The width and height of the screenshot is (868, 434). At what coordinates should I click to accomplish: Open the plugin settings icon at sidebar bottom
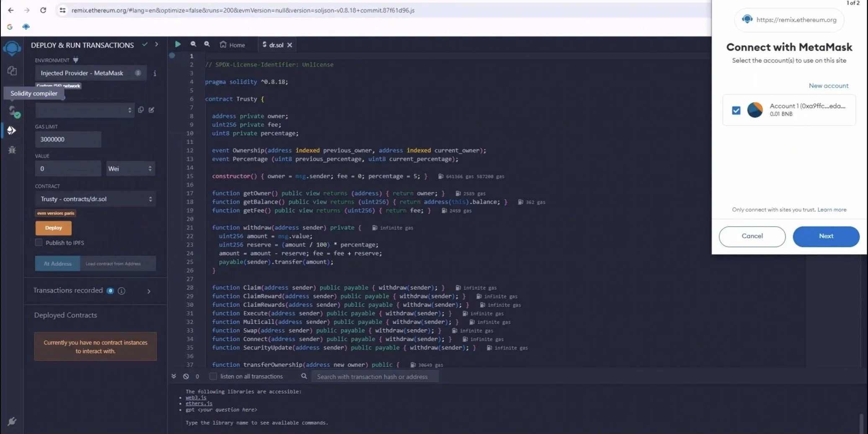12,421
